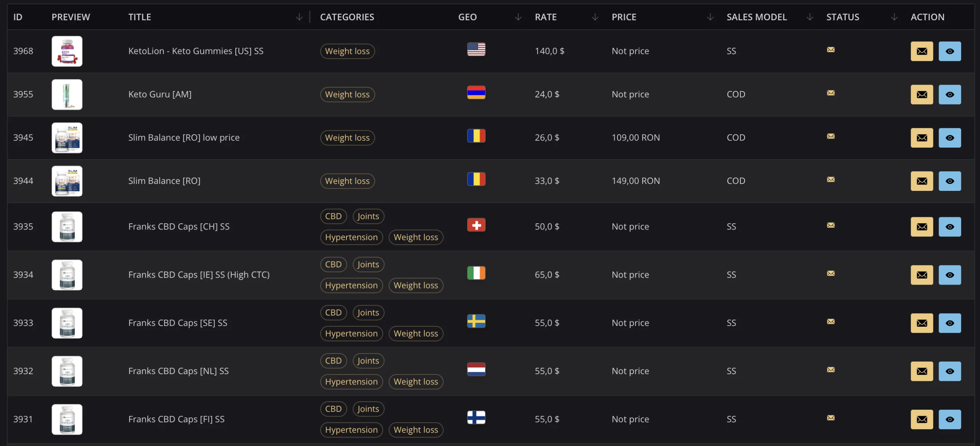Click the yellow envelope action for offer 3932

(x=921, y=371)
